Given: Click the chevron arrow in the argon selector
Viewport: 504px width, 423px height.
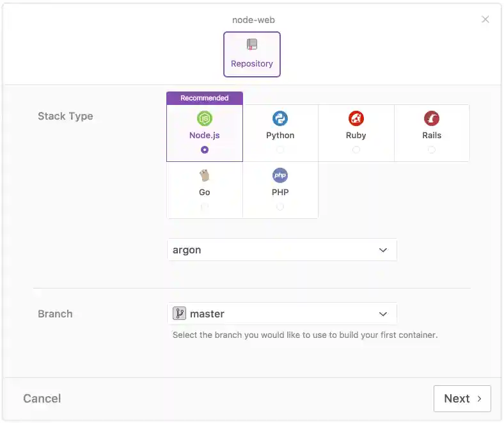Looking at the screenshot, I should 383,250.
